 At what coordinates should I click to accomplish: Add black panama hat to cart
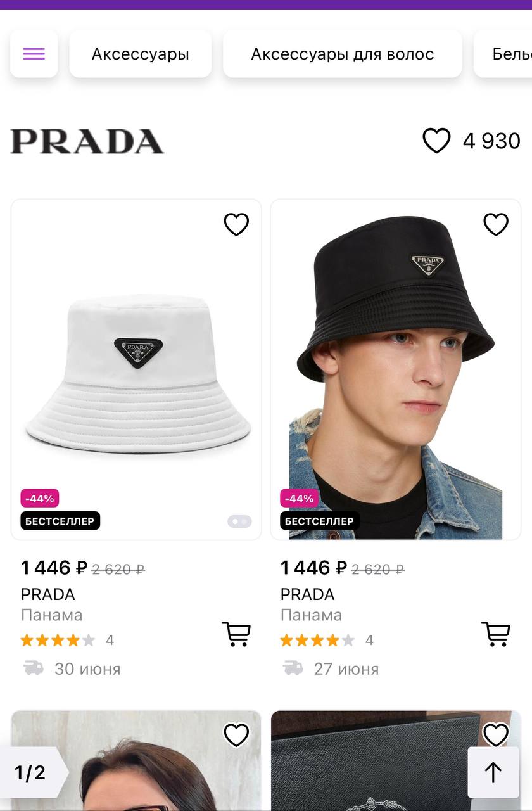point(496,634)
